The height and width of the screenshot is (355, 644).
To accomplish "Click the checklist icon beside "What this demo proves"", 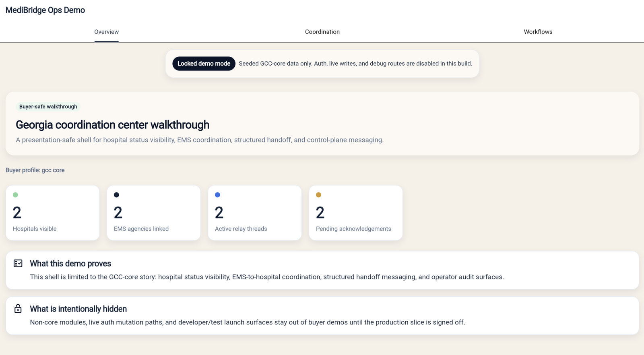I will tap(18, 263).
